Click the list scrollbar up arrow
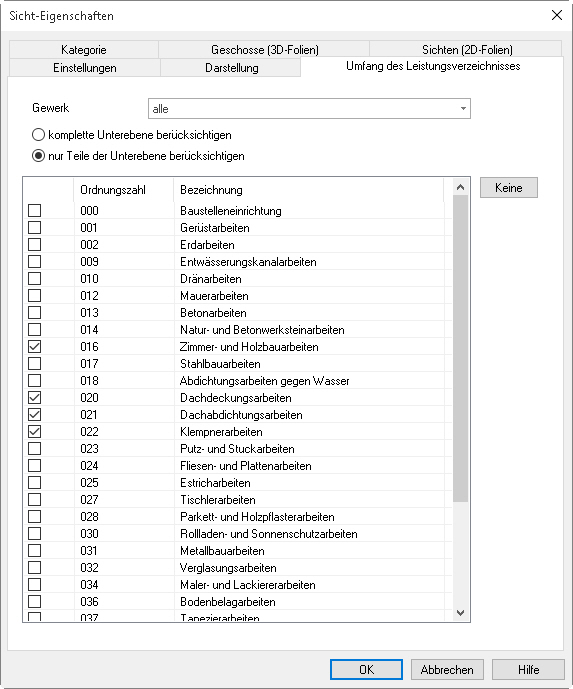Screen dimensions: 573x689 pyautogui.click(x=461, y=187)
